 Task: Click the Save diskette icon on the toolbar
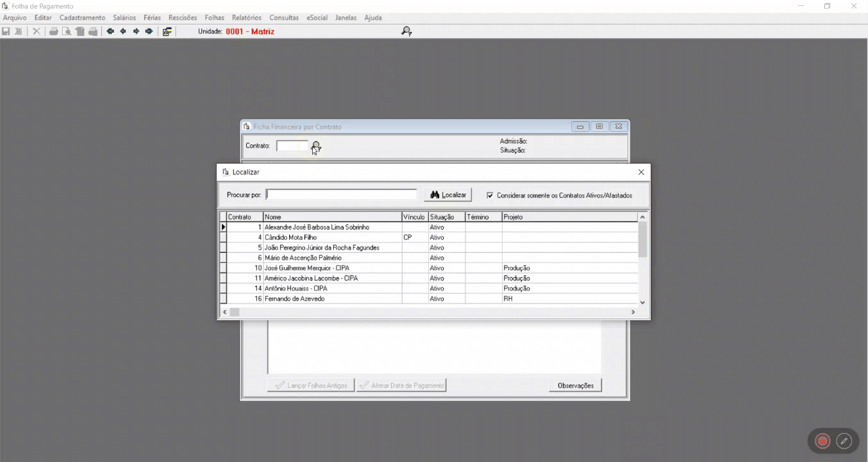pos(6,31)
